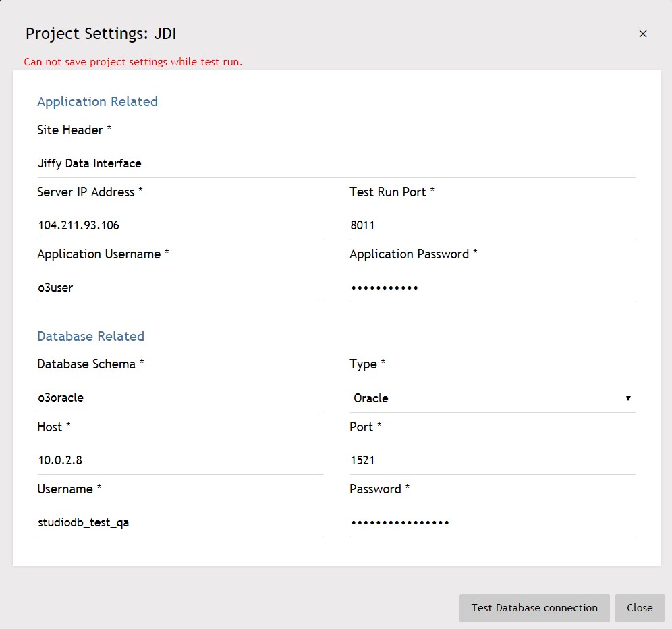This screenshot has width=672, height=629.
Task: Click the Close button
Action: coord(640,608)
